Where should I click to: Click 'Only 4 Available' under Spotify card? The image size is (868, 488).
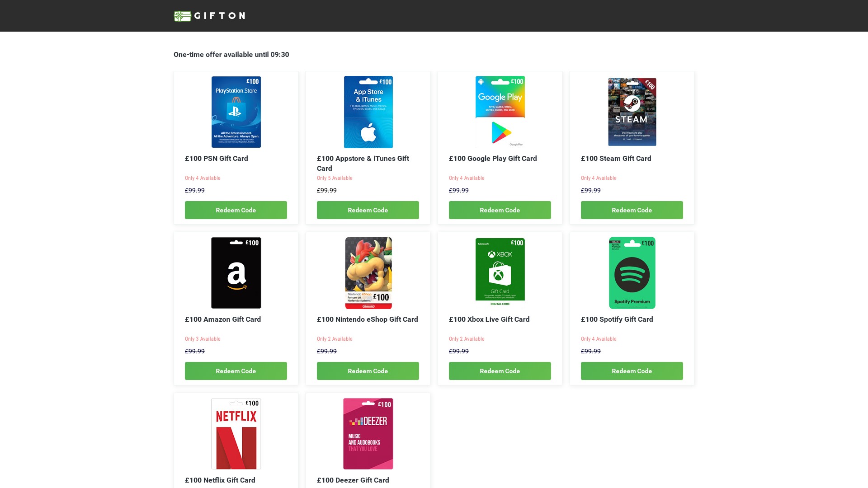599,339
